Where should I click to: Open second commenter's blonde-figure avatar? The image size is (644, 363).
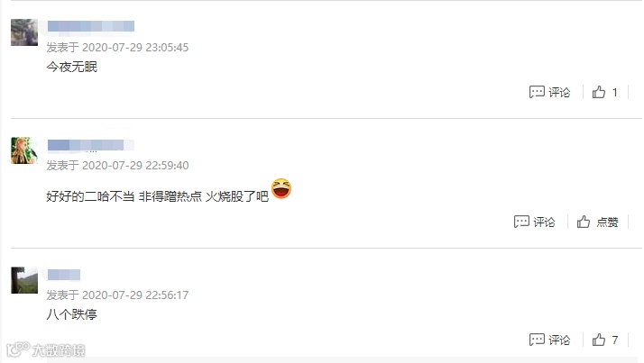(x=24, y=150)
